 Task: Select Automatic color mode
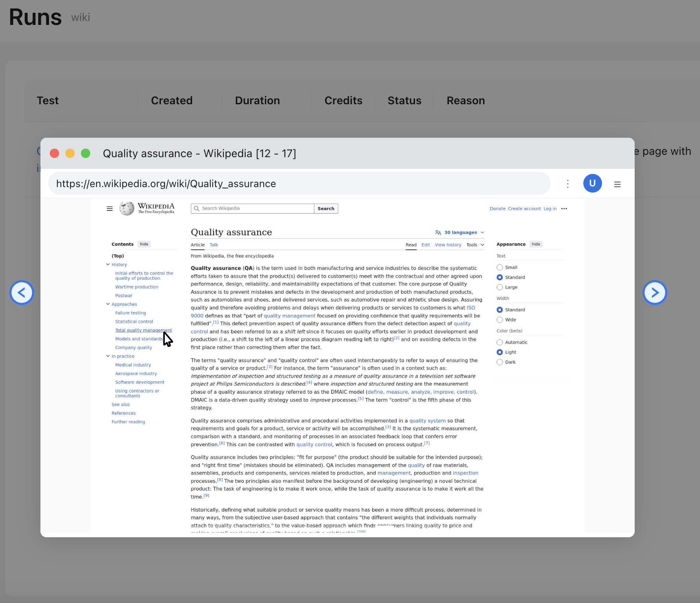coord(500,342)
